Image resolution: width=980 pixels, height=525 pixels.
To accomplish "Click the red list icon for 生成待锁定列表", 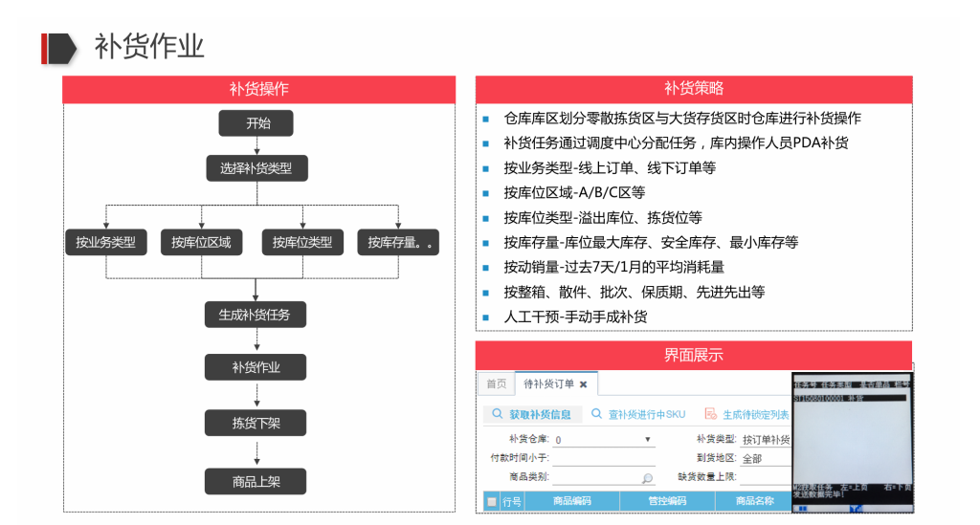I will click(x=710, y=414).
